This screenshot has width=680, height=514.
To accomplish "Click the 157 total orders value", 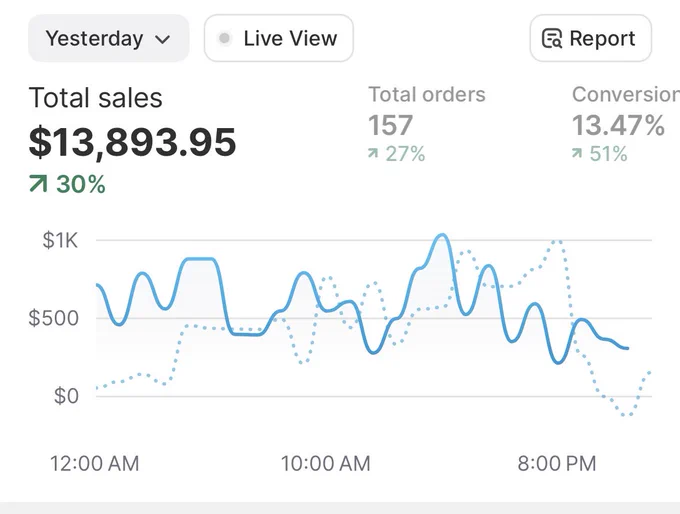I will pos(390,125).
